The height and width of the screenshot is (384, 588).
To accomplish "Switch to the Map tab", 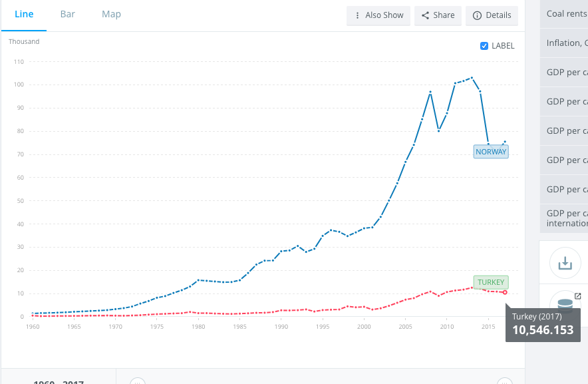I will pos(112,14).
